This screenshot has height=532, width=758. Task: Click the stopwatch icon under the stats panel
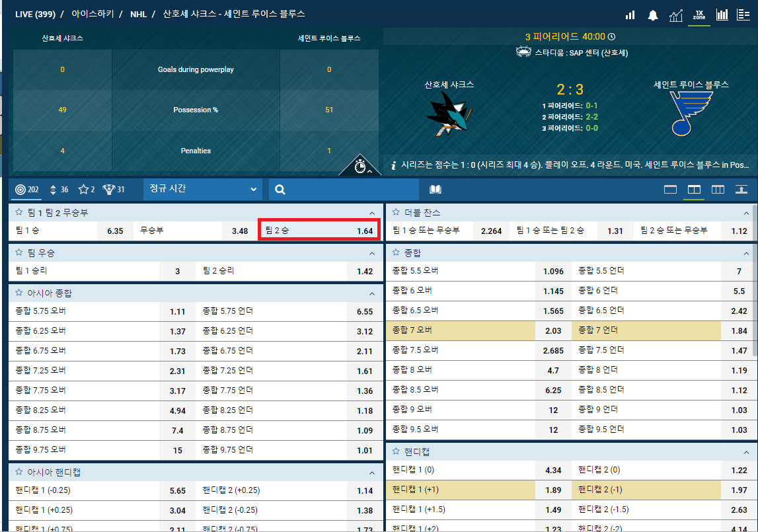pos(360,166)
